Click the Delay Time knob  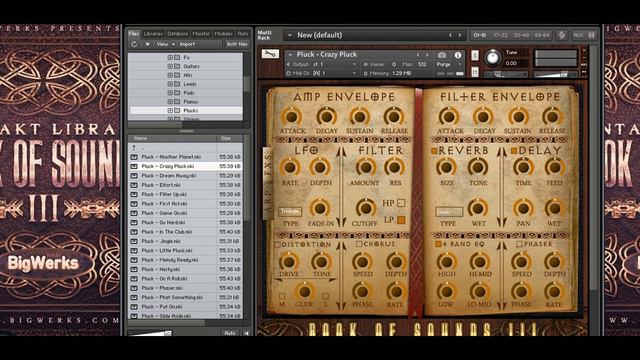pyautogui.click(x=523, y=167)
